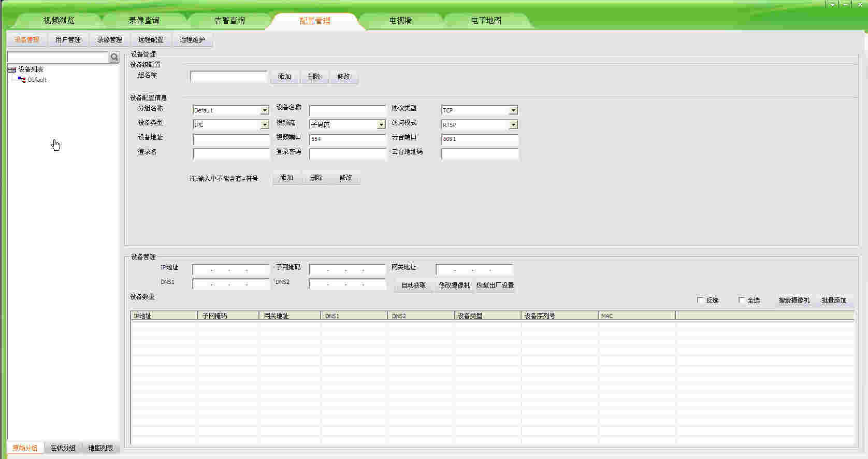Click the 设备序列号 column header
The image size is (868, 459).
[559, 315]
